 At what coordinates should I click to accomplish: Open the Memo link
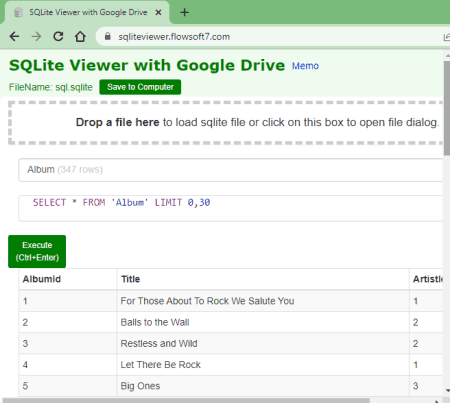pos(305,66)
